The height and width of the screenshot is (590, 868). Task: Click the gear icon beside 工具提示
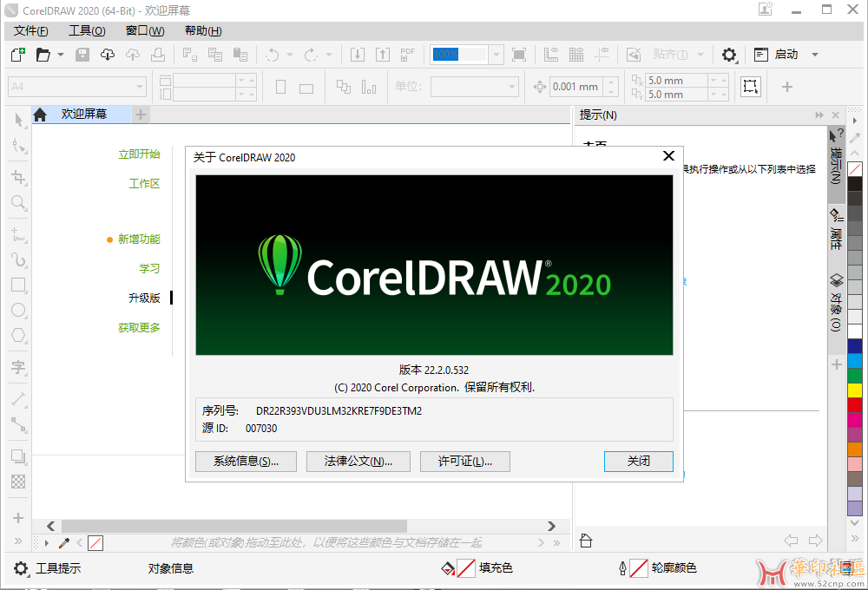(x=21, y=568)
